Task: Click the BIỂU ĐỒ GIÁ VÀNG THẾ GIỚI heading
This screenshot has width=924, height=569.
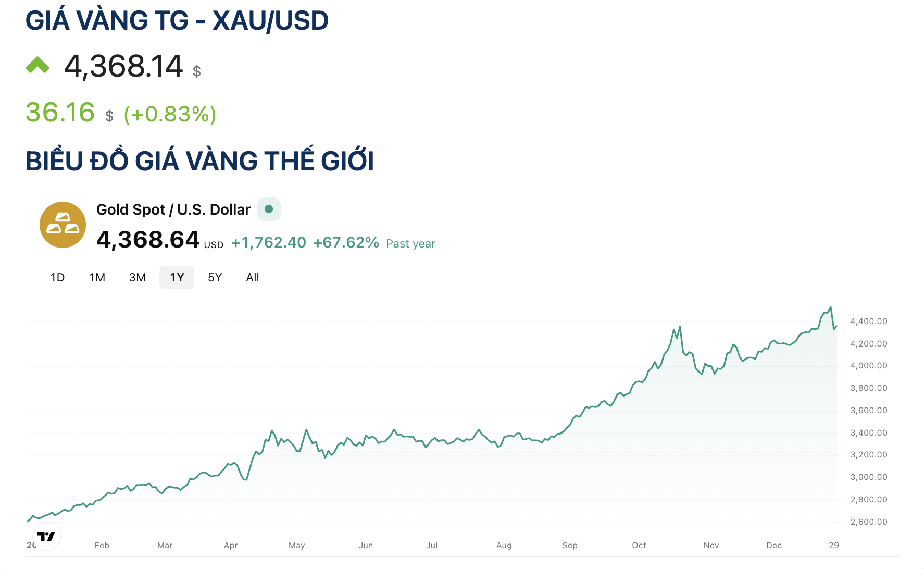Action: (200, 161)
